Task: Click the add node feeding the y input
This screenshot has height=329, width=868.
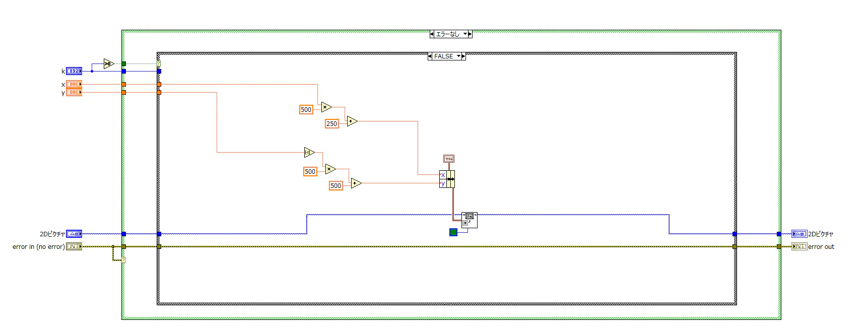Action: click(356, 183)
